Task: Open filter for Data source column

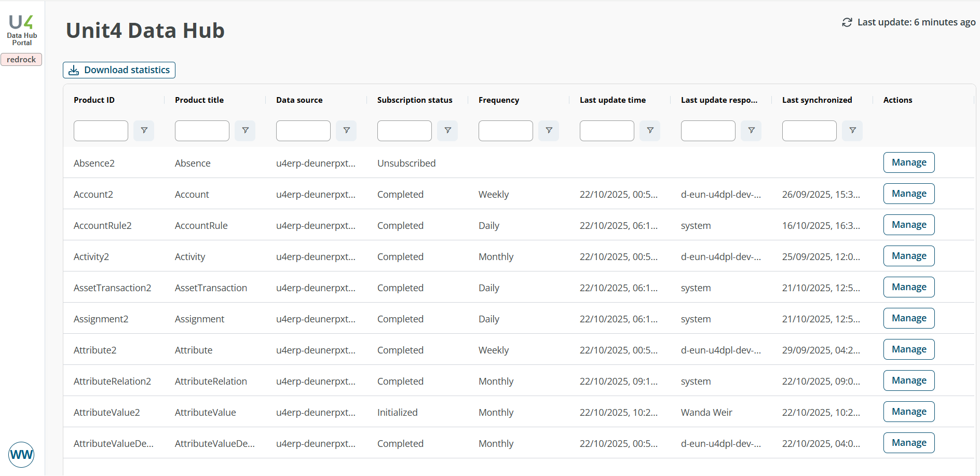Action: coord(346,130)
